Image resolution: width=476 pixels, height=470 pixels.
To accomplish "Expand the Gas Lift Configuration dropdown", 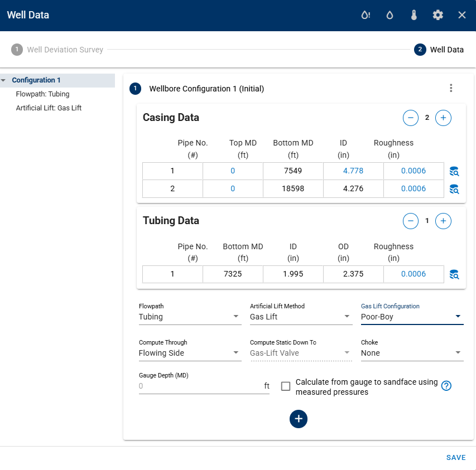I will [412, 317].
